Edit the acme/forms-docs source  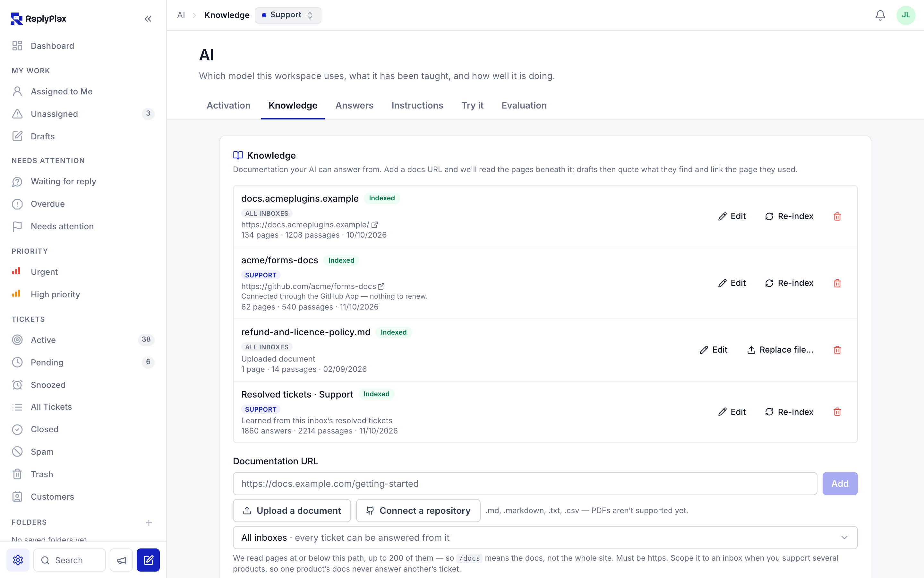point(732,283)
